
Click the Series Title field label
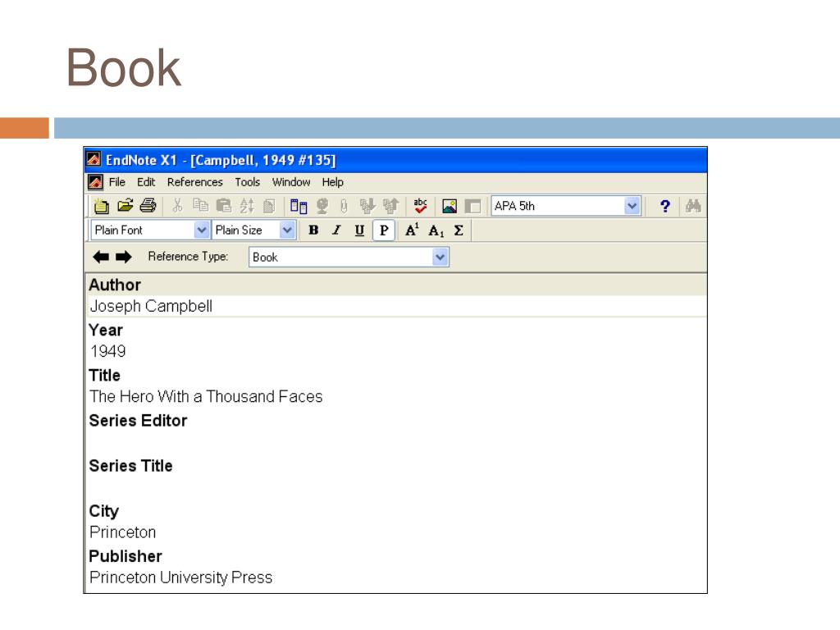pyautogui.click(x=130, y=466)
